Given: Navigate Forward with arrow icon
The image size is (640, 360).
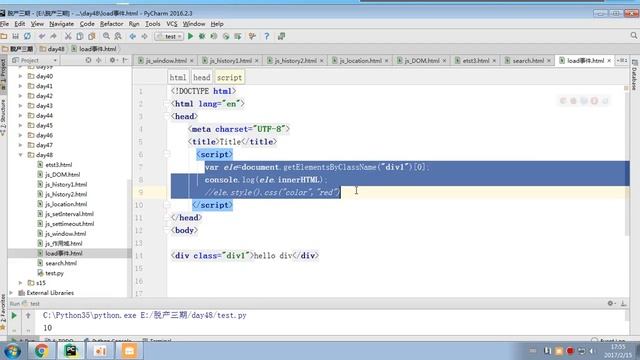Looking at the screenshot, I should point(144,36).
